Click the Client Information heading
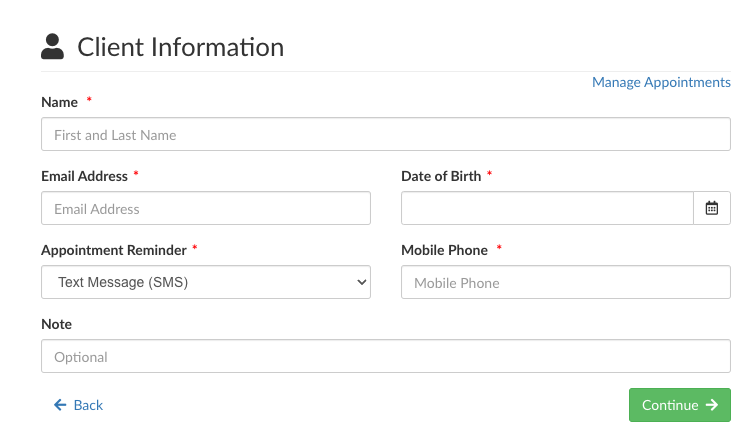 point(180,47)
